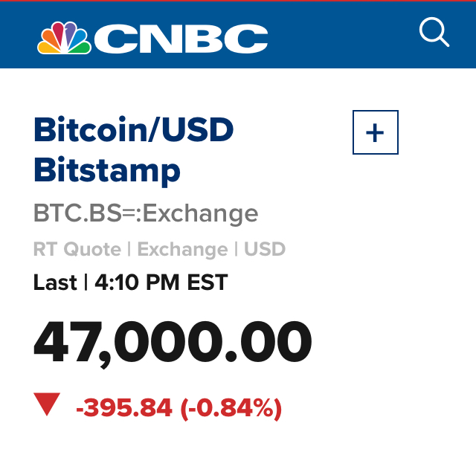Click the thin red stripe atop the header

(238, 1)
